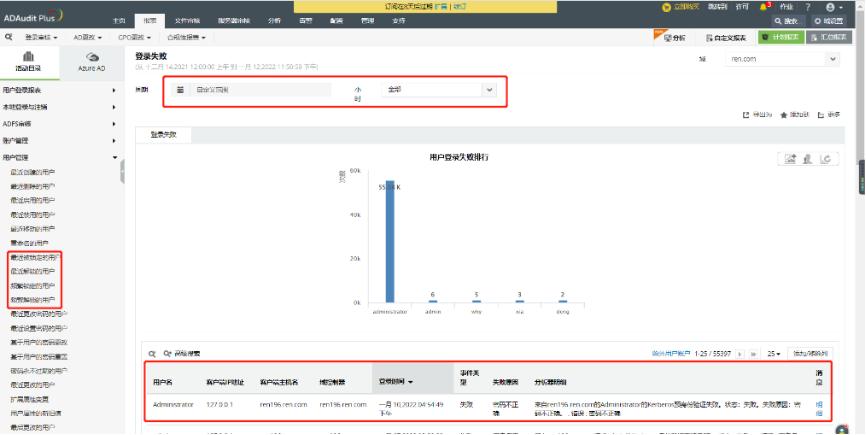Click the calendar icon in the period field
Screen dimensions: 866x435
tap(181, 89)
